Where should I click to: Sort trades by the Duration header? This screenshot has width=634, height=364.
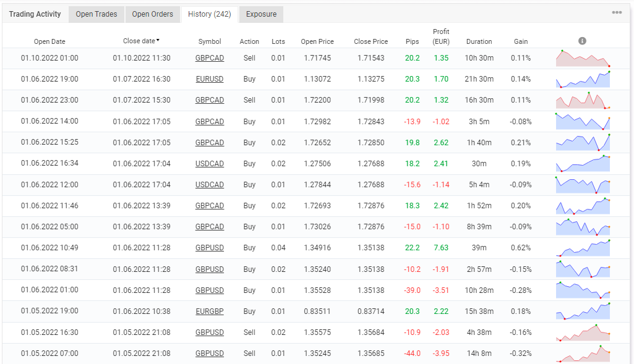point(479,41)
